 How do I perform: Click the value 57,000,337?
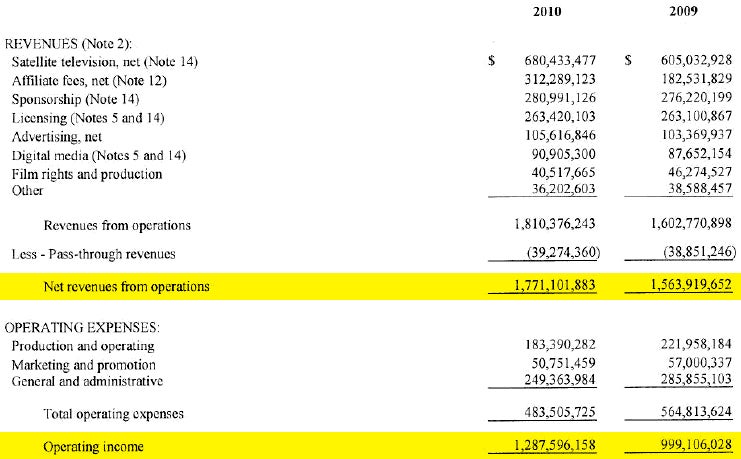[x=700, y=363]
